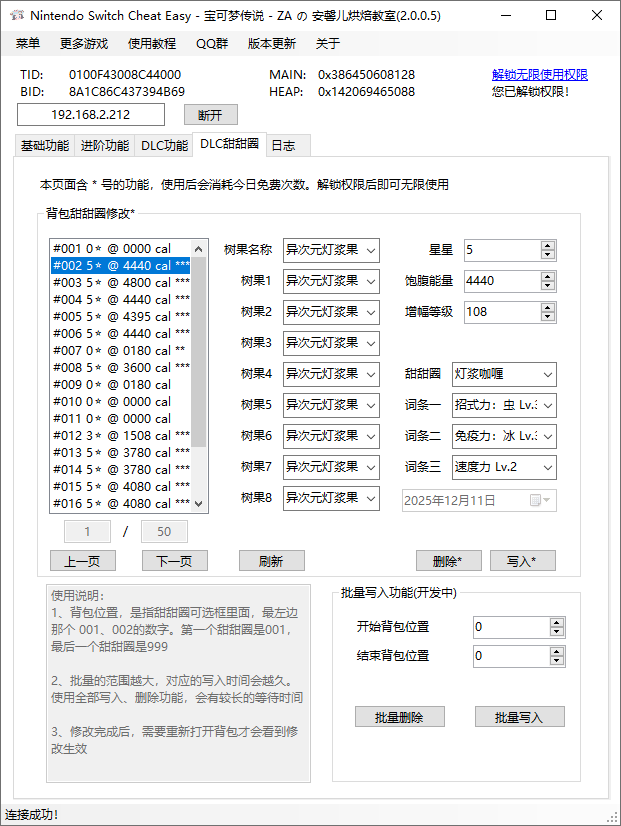Open the 使用教程 menu
This screenshot has height=826, width=621.
152,43
